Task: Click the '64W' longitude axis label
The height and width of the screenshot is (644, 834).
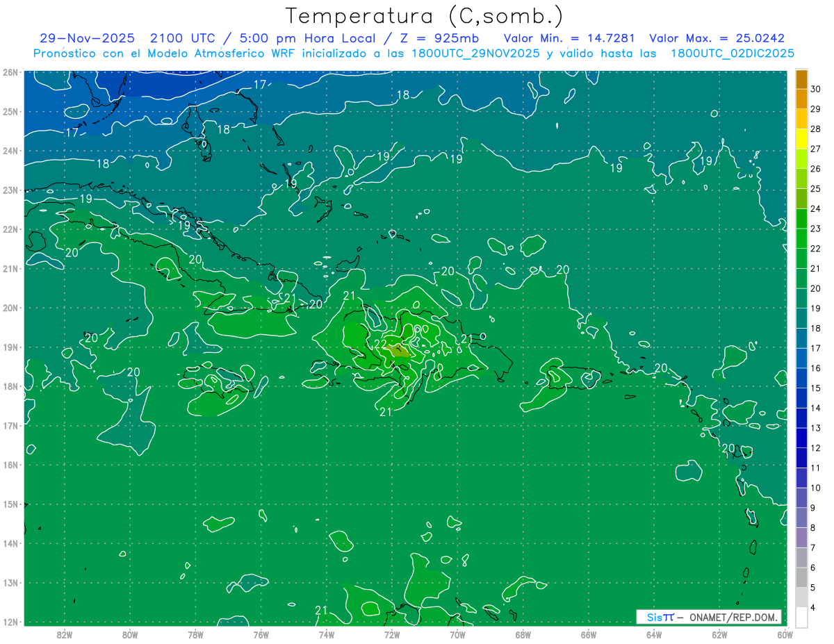Action: click(x=654, y=634)
